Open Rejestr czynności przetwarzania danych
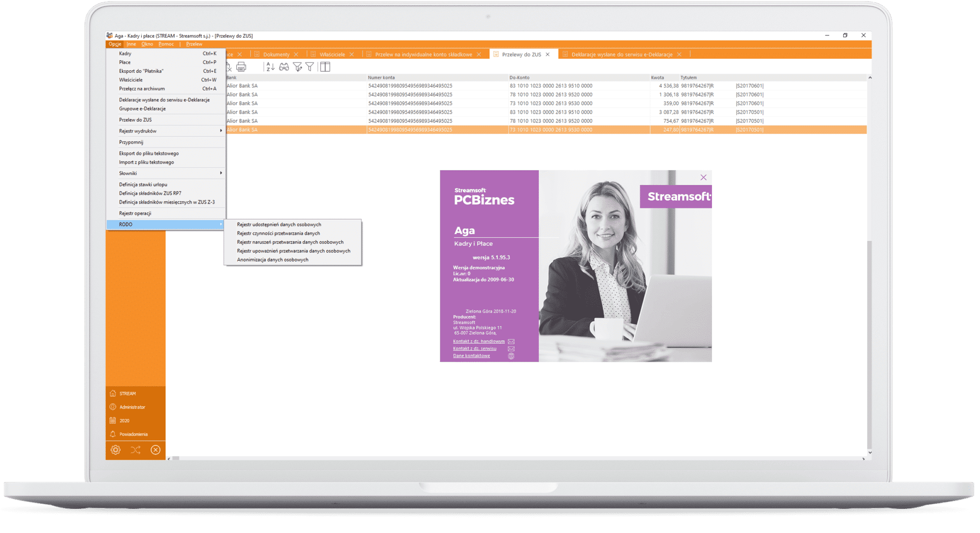980x533 pixels. click(293, 233)
